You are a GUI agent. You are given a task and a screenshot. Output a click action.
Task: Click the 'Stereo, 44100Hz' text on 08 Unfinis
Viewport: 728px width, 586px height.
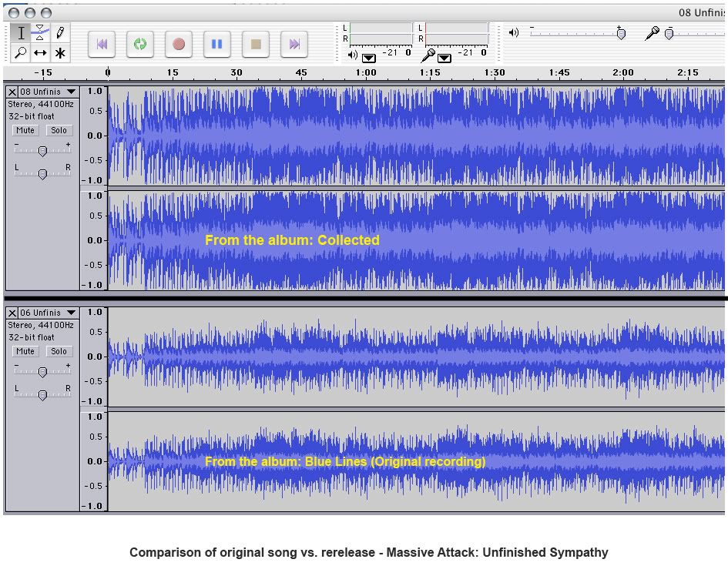point(41,105)
